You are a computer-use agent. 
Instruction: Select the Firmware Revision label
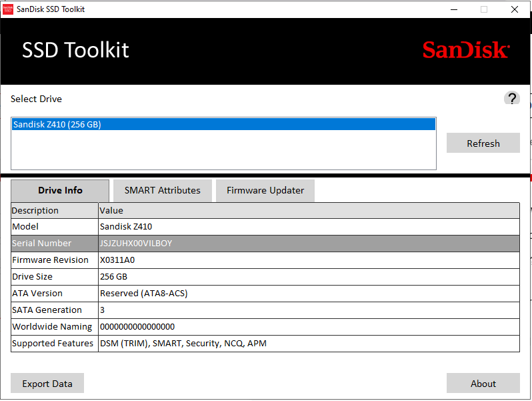point(55,260)
